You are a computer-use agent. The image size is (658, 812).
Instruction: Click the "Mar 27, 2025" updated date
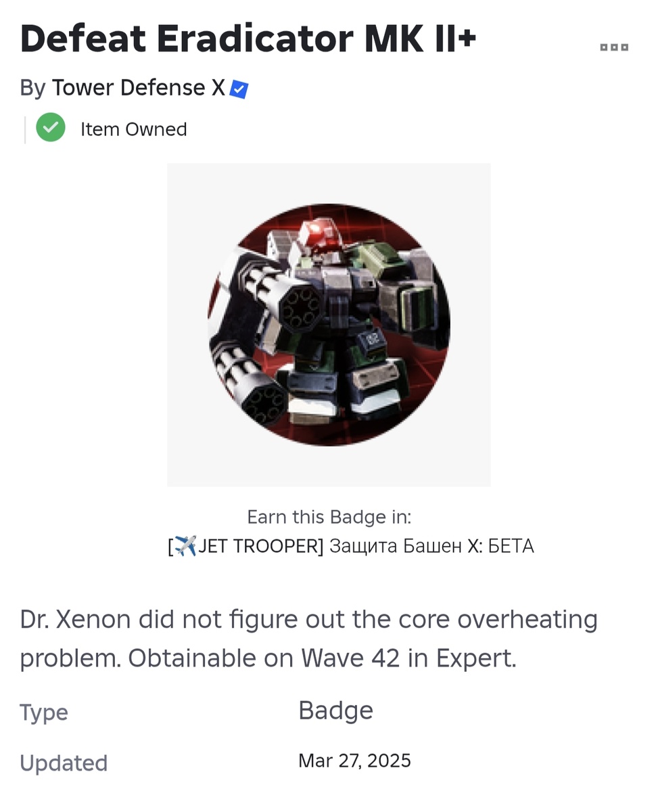pyautogui.click(x=354, y=761)
